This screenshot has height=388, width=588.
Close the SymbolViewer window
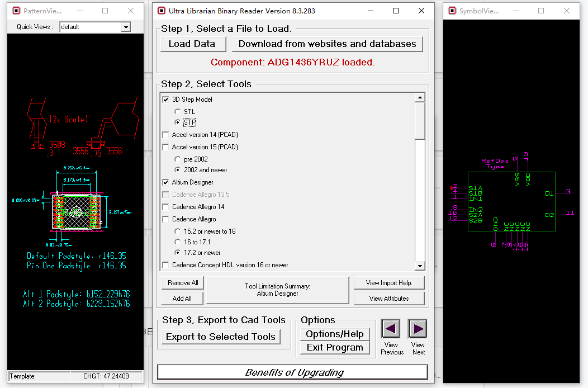[567, 11]
